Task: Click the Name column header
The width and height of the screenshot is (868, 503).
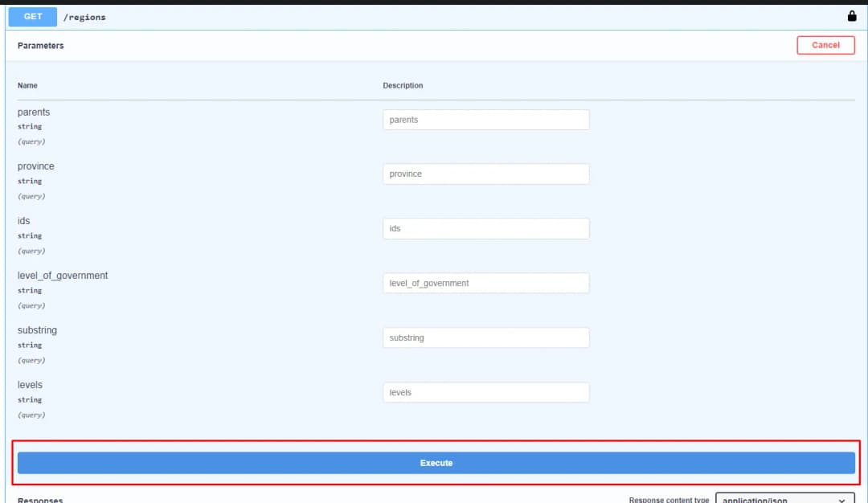Action: pos(27,85)
